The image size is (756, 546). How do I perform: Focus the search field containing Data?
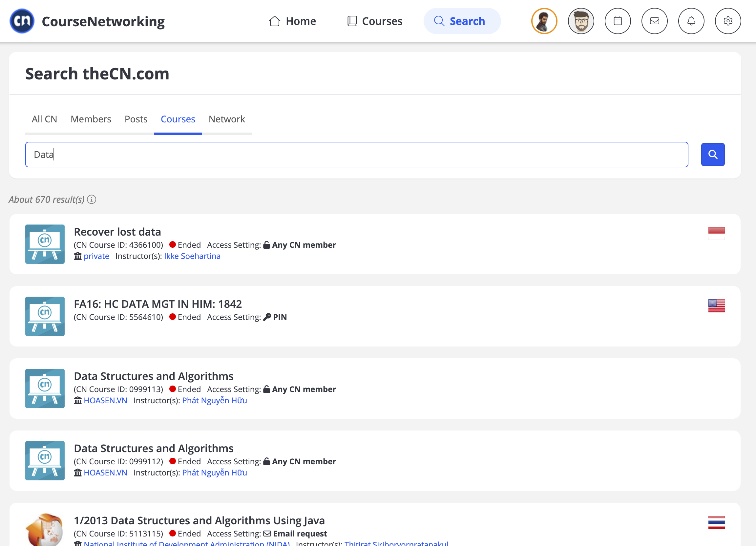pyautogui.click(x=357, y=154)
